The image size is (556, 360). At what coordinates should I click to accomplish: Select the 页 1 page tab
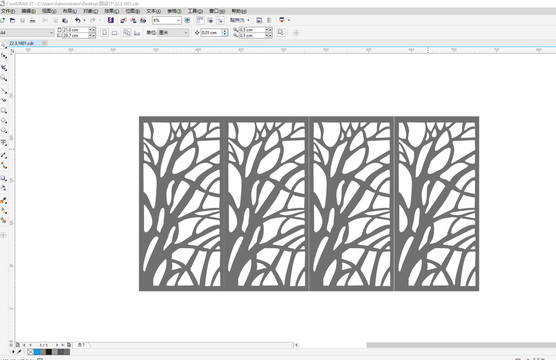tap(81, 345)
